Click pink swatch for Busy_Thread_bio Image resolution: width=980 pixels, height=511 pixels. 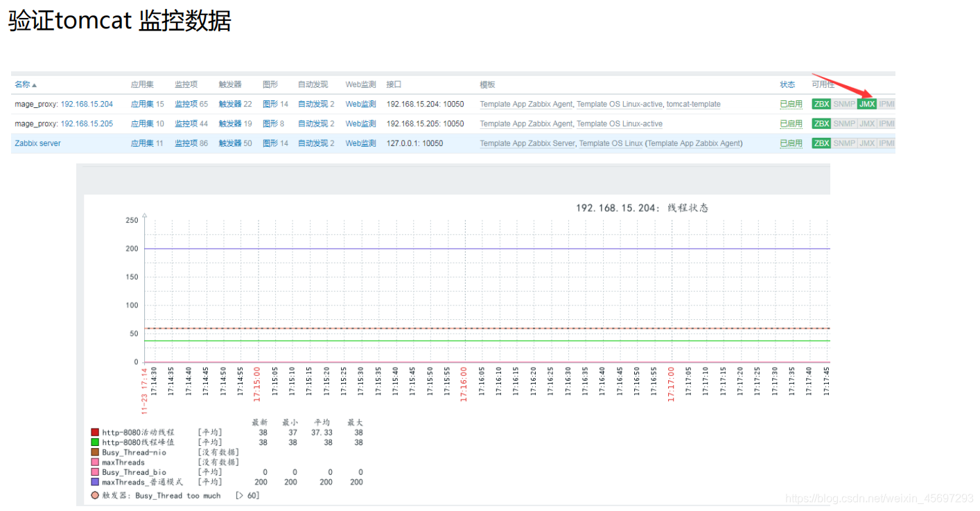(95, 472)
